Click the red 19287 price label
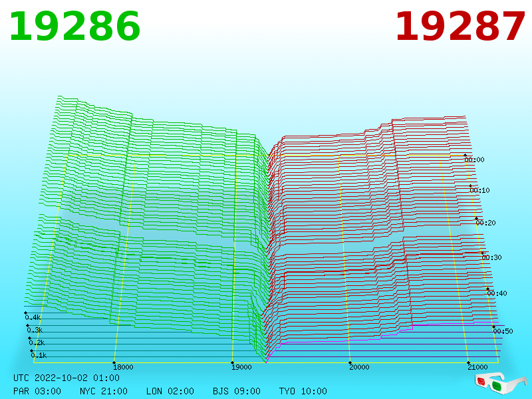This screenshot has width=532, height=399. tap(460, 27)
